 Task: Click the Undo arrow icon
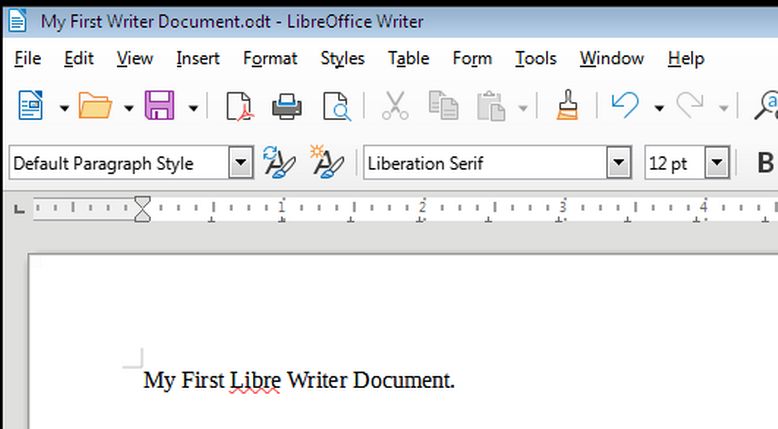(x=625, y=105)
